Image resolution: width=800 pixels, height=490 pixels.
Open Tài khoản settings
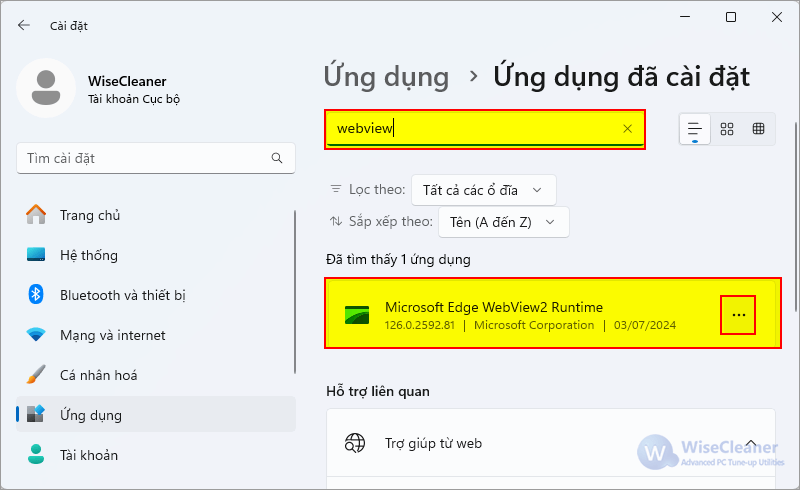156,455
